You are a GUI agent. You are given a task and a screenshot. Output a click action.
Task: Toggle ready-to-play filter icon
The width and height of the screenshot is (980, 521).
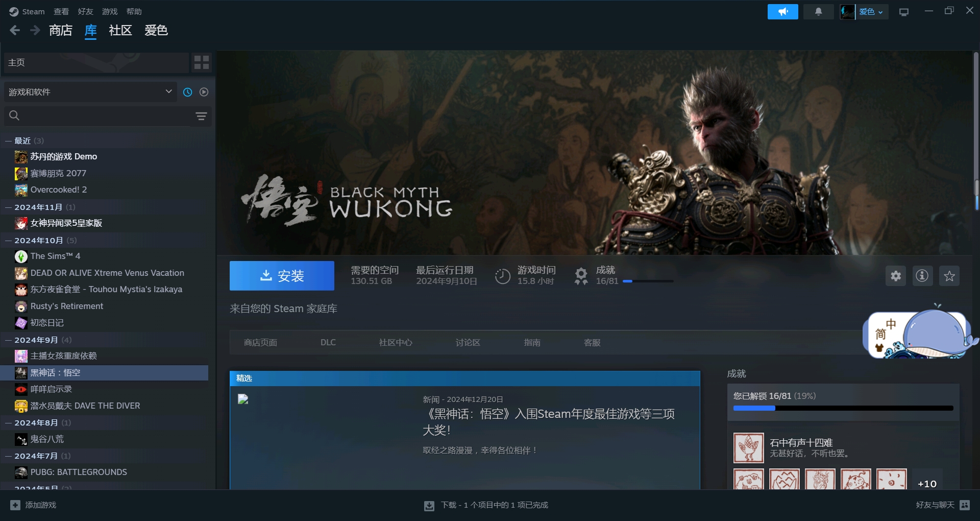click(204, 92)
